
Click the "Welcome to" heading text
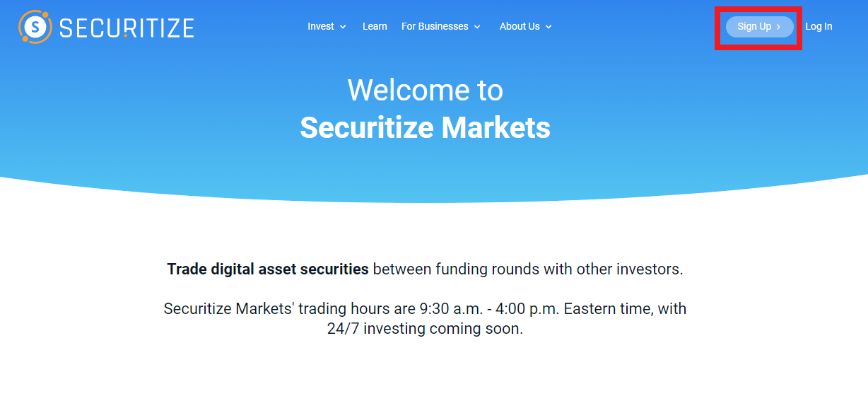click(x=425, y=91)
